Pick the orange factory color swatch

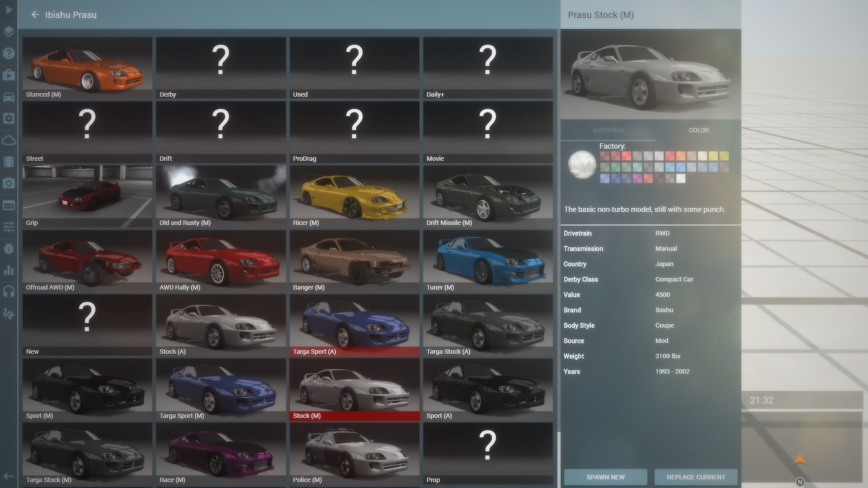pos(681,156)
